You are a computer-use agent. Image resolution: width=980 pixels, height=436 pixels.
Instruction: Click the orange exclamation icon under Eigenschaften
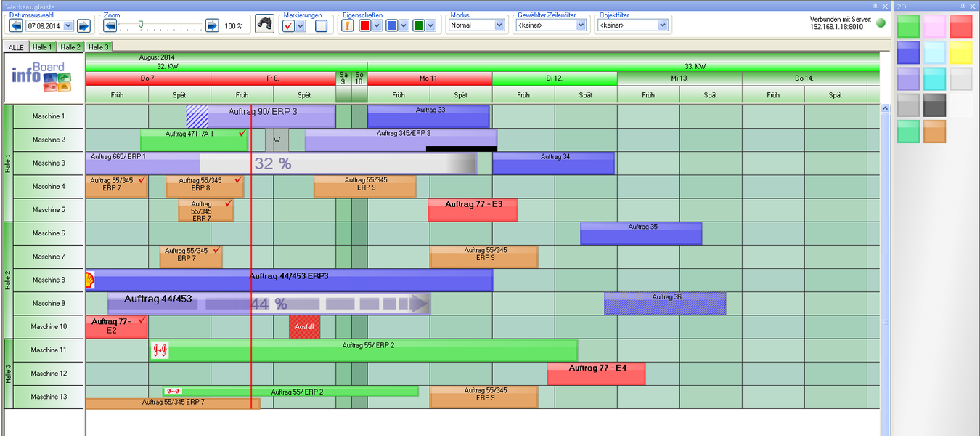pyautogui.click(x=348, y=24)
